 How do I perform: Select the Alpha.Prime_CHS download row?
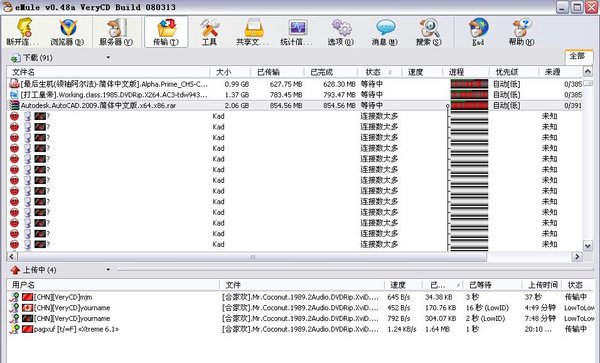coord(295,84)
